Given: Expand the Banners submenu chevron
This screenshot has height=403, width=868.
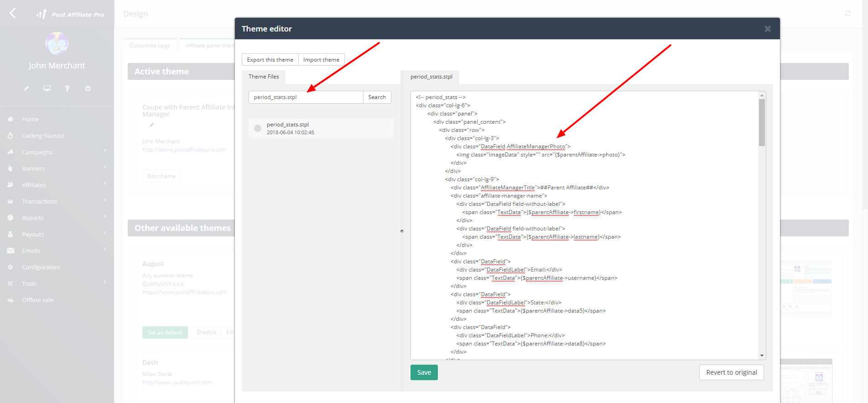Looking at the screenshot, I should click(105, 167).
